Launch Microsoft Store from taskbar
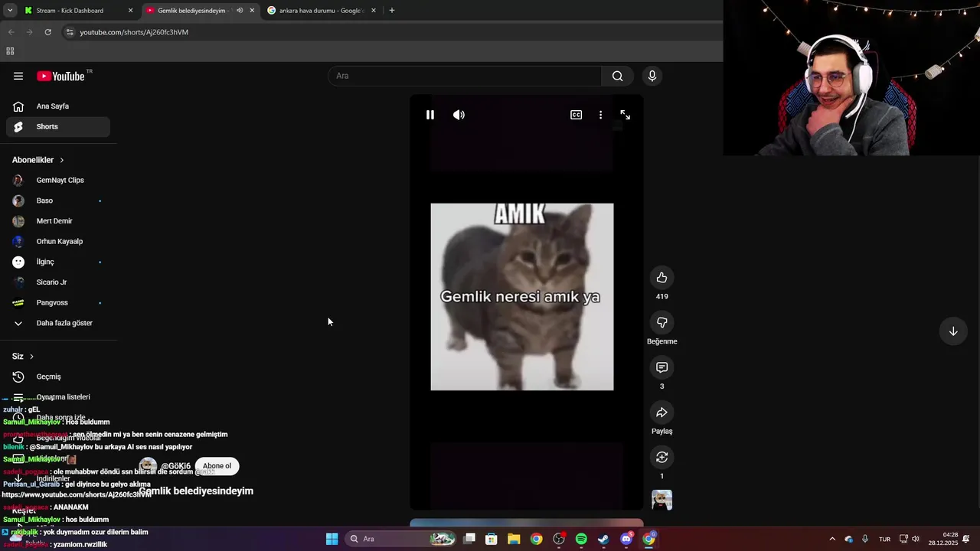This screenshot has width=980, height=551. tap(492, 539)
